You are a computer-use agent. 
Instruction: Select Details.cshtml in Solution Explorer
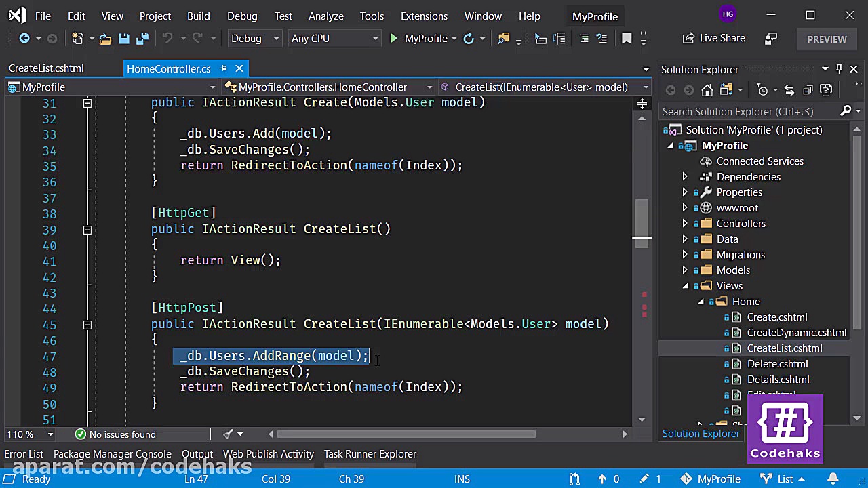(778, 380)
